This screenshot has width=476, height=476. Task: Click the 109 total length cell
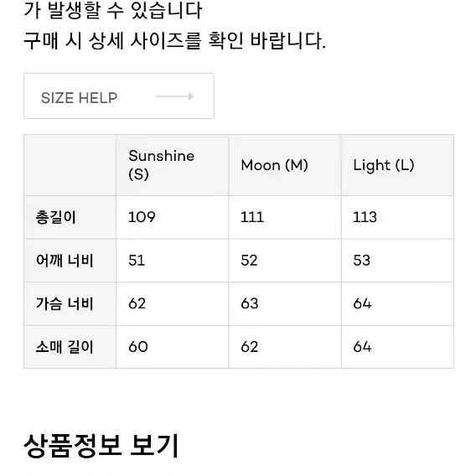(173, 217)
